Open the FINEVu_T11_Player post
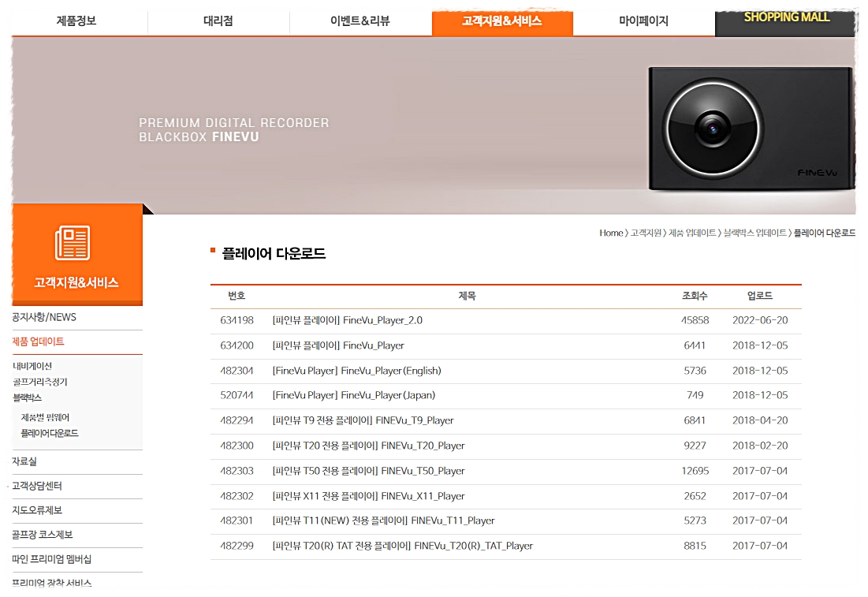 [x=383, y=521]
